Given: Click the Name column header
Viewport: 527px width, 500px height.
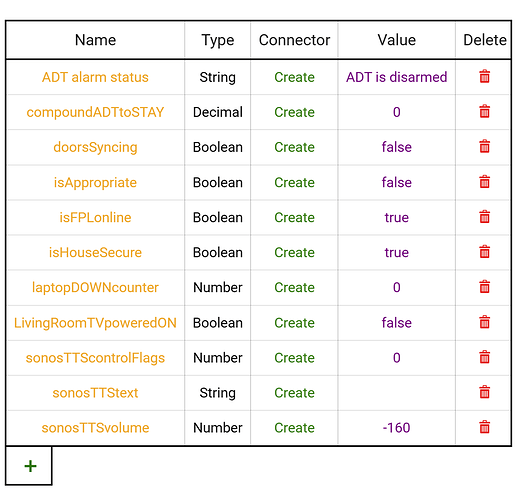Looking at the screenshot, I should click(x=95, y=40).
